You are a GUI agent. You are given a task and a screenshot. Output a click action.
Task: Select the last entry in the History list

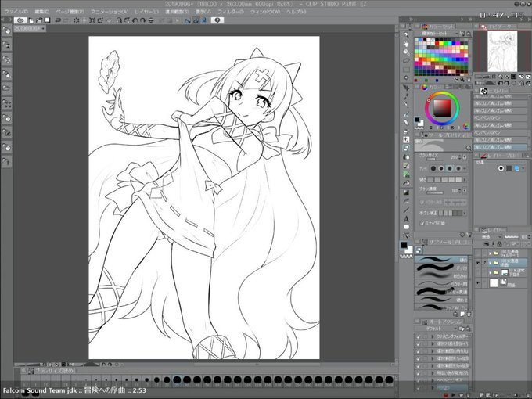[501, 147]
